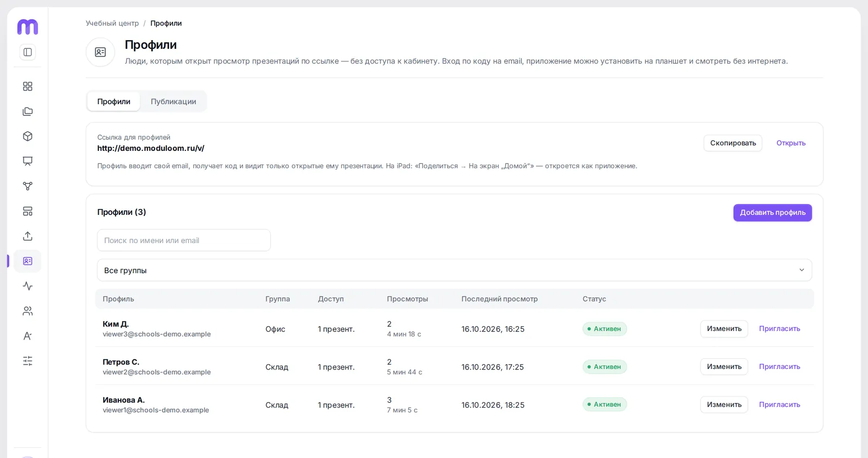Open the activity pulse icon in sidebar

pos(28,286)
